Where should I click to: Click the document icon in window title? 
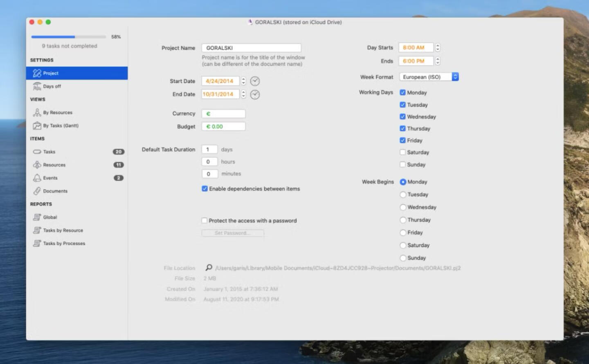pos(250,22)
